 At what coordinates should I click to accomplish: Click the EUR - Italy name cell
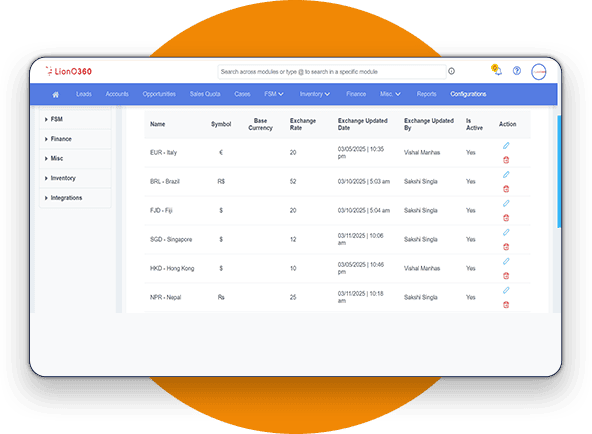[163, 152]
